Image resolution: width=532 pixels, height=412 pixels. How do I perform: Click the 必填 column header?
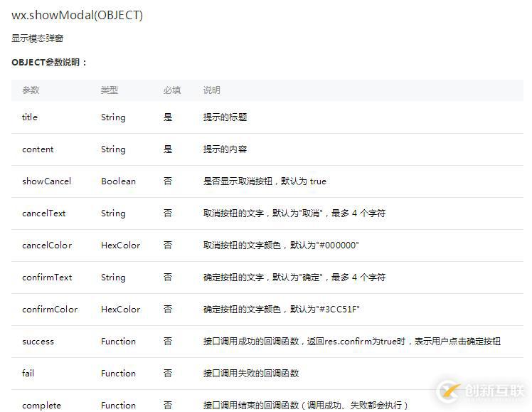pos(172,90)
